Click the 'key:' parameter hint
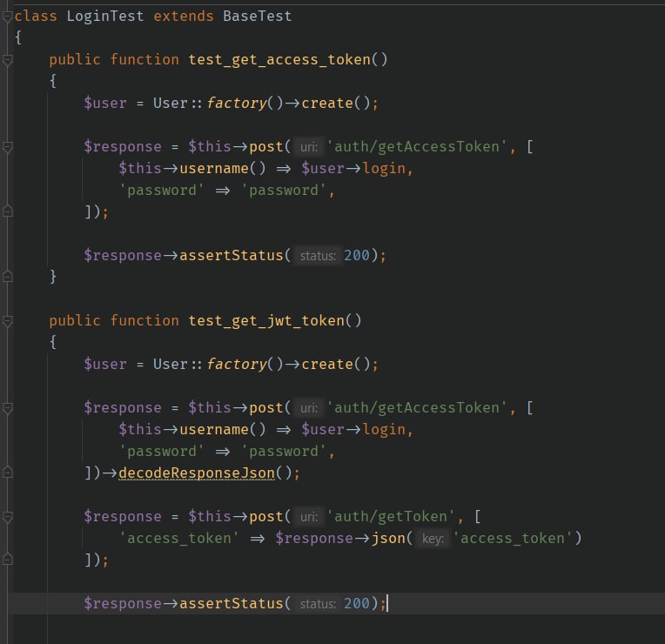 point(433,539)
